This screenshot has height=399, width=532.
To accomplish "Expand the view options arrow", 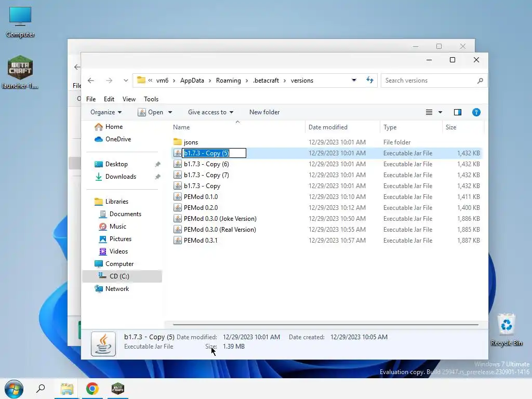I will tap(440, 112).
